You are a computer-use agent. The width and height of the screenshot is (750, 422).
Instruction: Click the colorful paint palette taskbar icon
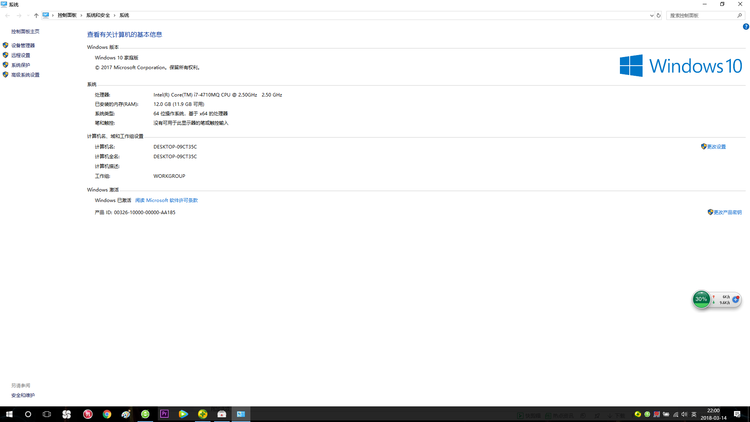(126, 414)
